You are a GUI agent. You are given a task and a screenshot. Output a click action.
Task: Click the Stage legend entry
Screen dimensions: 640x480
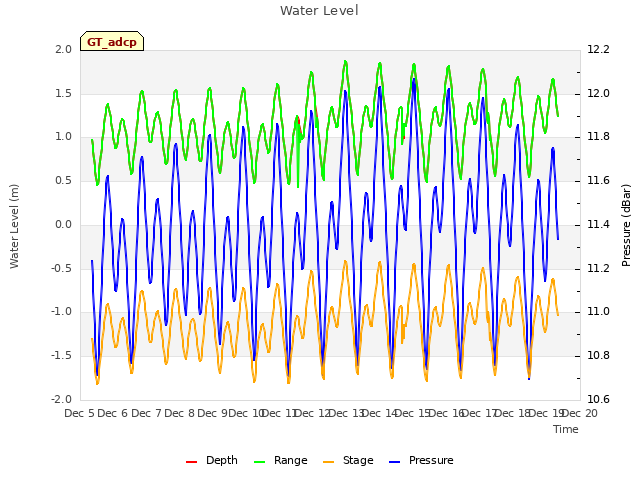point(348,460)
